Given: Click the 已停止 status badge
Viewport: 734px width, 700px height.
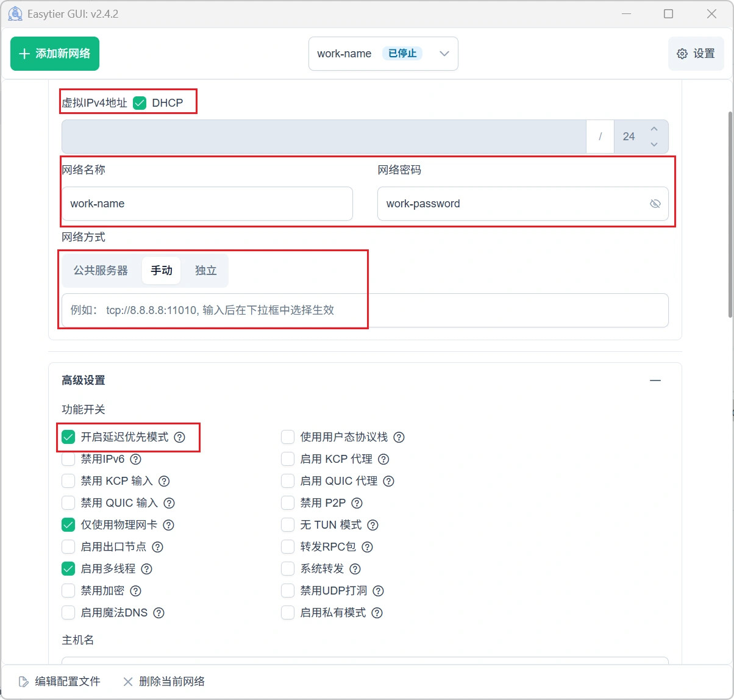Looking at the screenshot, I should click(402, 54).
